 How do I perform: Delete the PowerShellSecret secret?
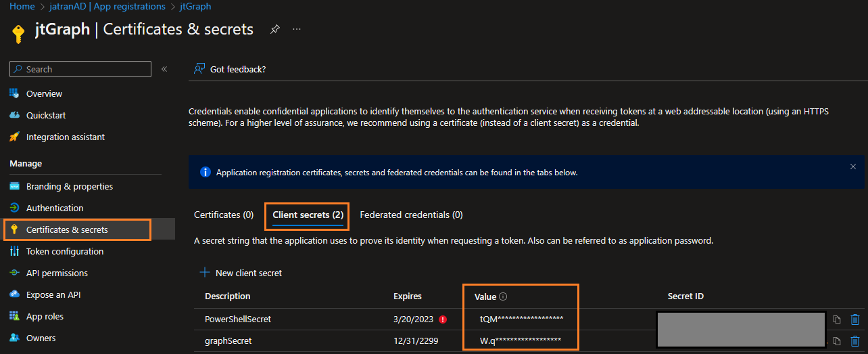point(855,319)
